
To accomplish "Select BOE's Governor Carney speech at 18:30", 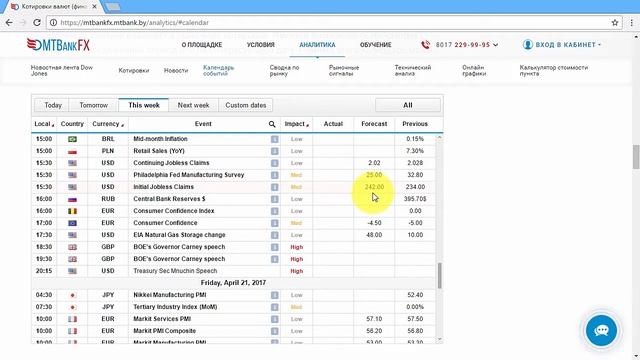I will (x=179, y=247).
